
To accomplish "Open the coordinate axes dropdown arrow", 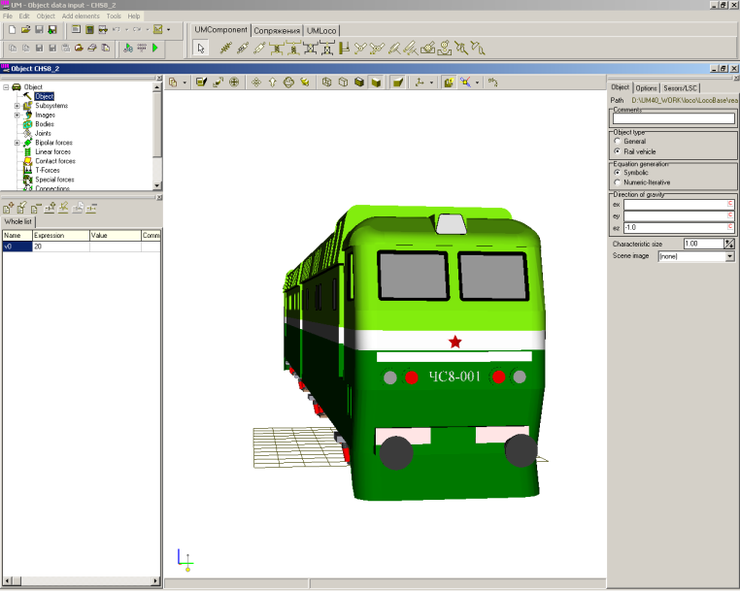I will (x=431, y=83).
